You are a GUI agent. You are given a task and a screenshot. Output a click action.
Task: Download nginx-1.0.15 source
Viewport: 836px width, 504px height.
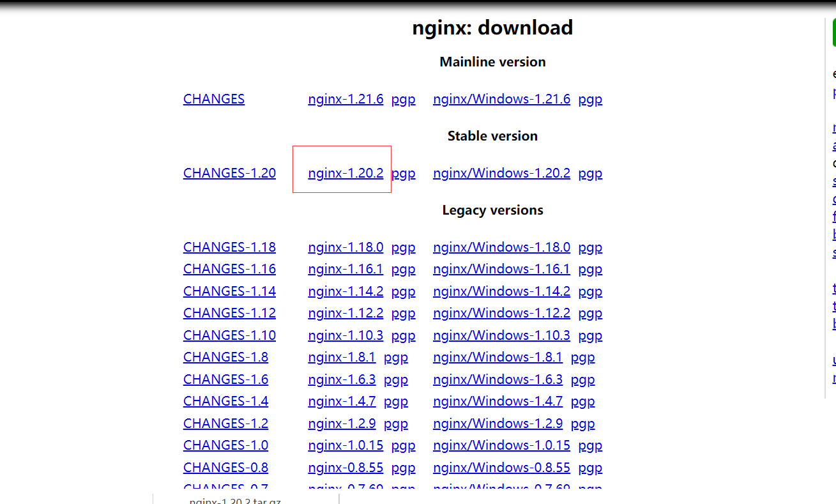346,445
